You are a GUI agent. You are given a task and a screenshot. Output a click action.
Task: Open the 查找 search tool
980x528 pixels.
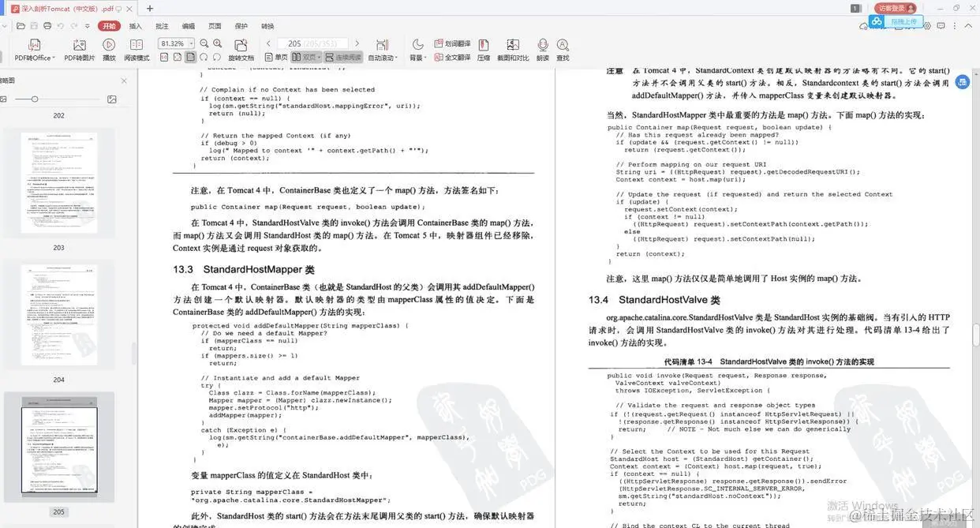(x=563, y=50)
